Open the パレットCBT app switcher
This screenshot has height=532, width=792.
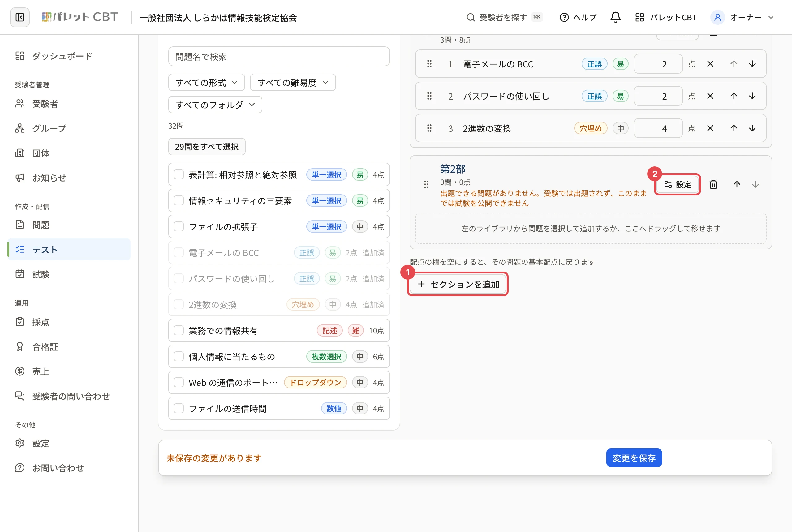[666, 17]
